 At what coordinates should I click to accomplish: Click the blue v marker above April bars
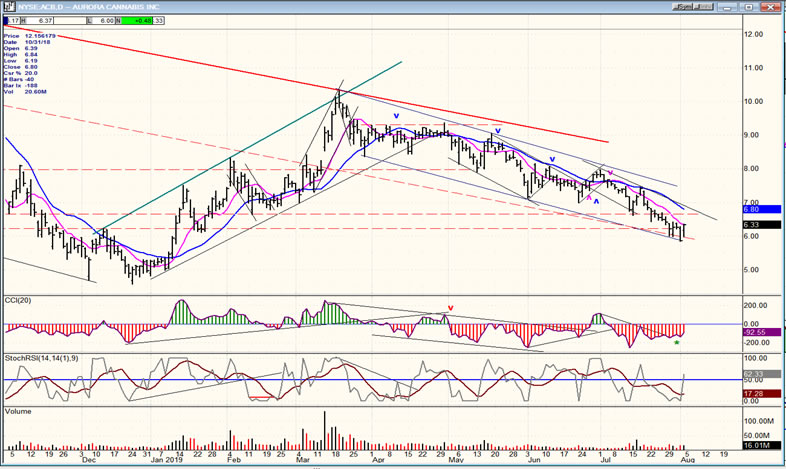coord(397,116)
